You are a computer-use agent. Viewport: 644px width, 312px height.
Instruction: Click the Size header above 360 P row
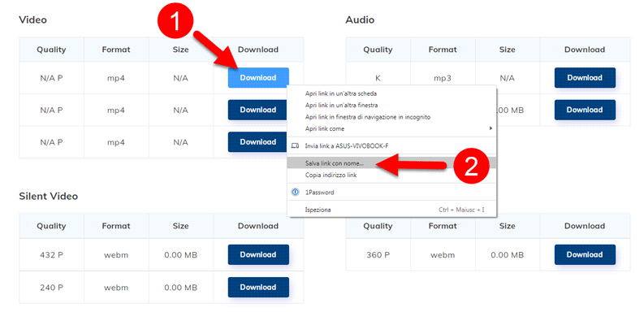[508, 226]
